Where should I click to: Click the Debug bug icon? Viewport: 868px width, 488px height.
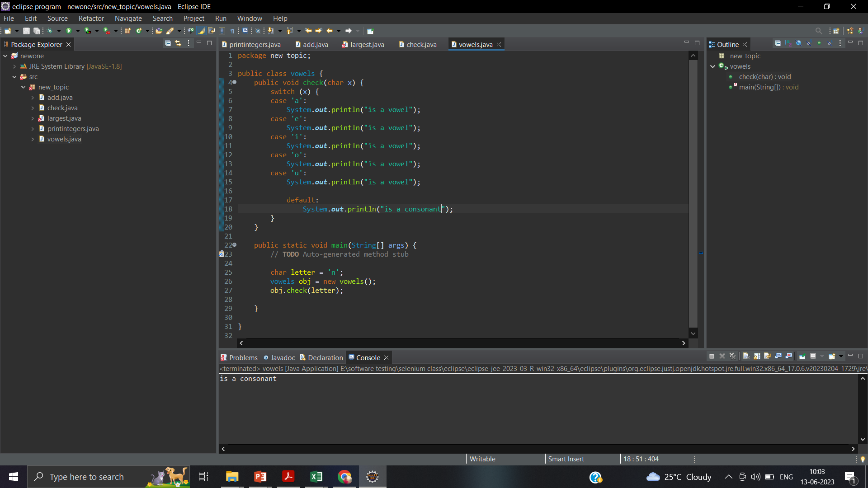pyautogui.click(x=50, y=31)
